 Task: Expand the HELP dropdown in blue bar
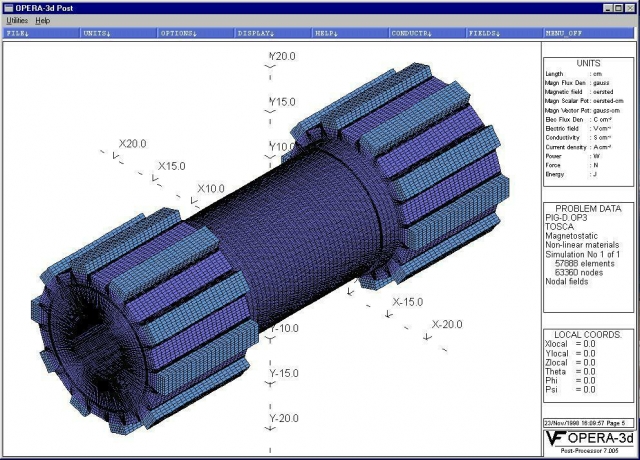tap(327, 33)
